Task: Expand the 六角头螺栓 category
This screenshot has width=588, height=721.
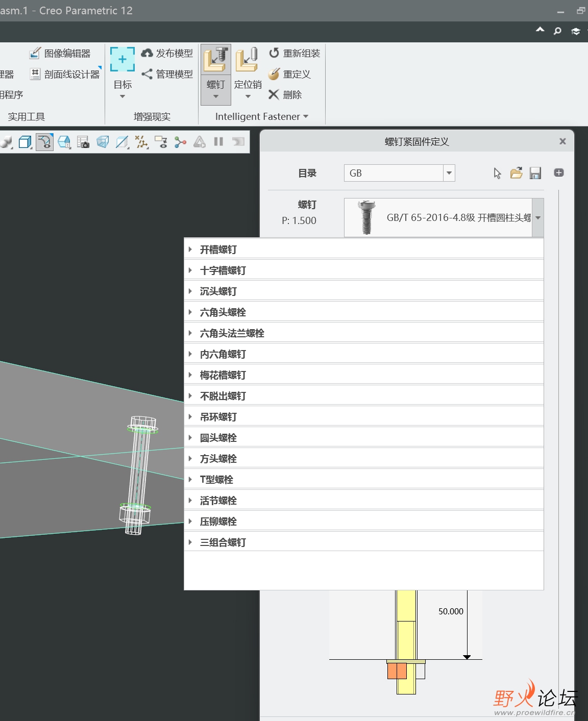Action: point(190,312)
